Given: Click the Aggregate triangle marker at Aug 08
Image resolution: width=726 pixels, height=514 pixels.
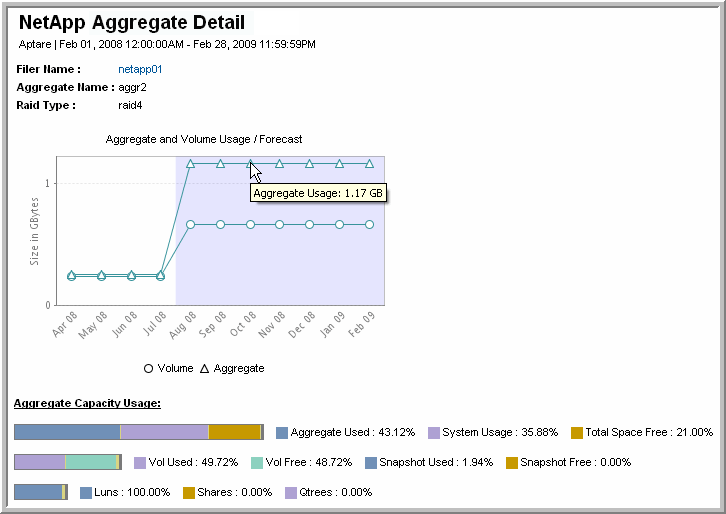Looking at the screenshot, I should pyautogui.click(x=190, y=163).
